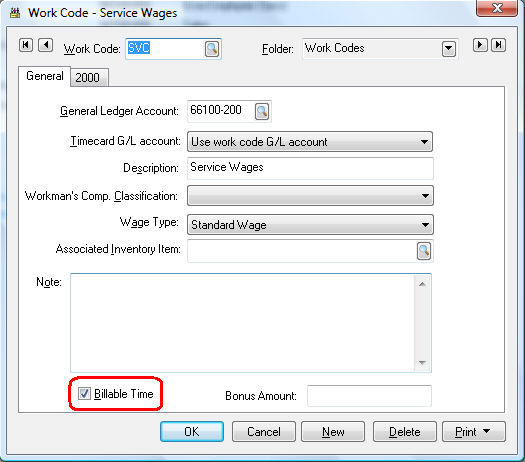The width and height of the screenshot is (525, 462).
Task: Open the Print button menu
Action: (x=474, y=432)
